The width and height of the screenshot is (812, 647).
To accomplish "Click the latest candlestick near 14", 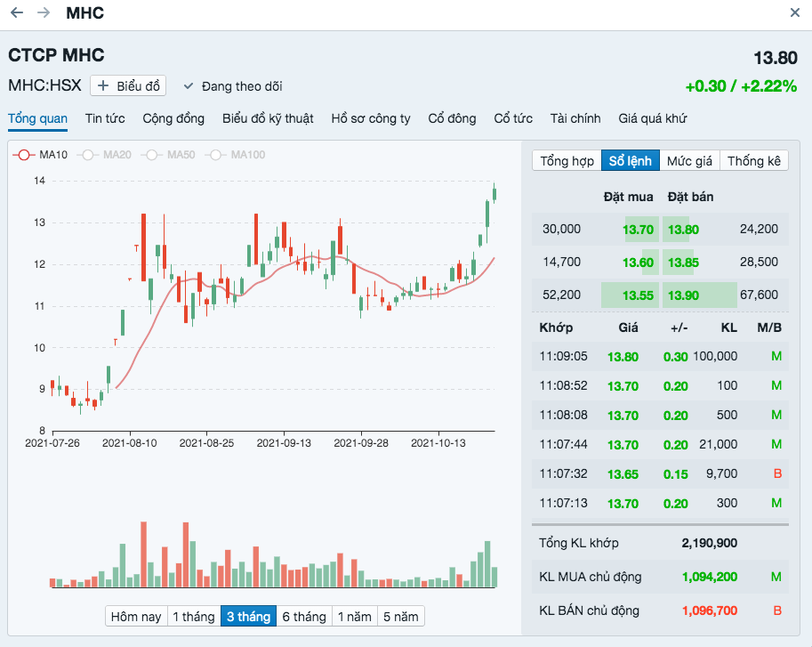I will pos(494,193).
